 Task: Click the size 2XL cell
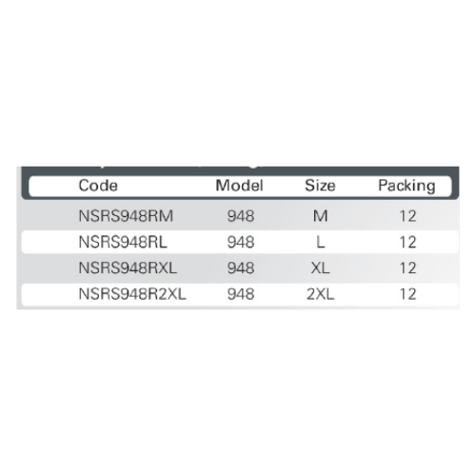(x=321, y=294)
